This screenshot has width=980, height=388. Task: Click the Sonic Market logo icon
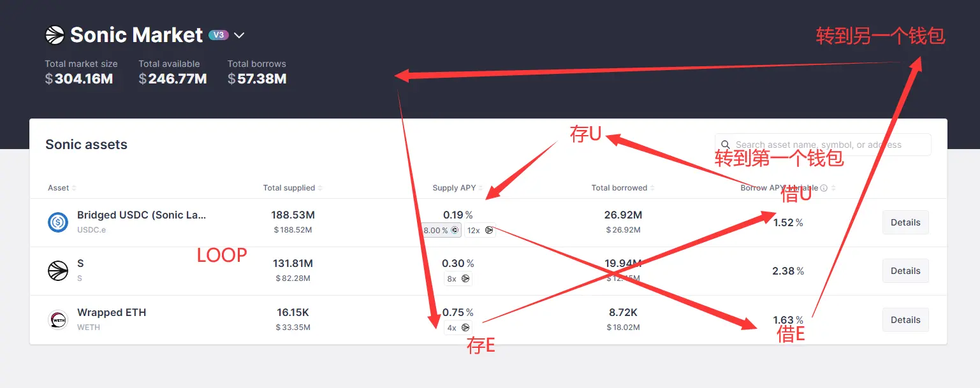(55, 35)
